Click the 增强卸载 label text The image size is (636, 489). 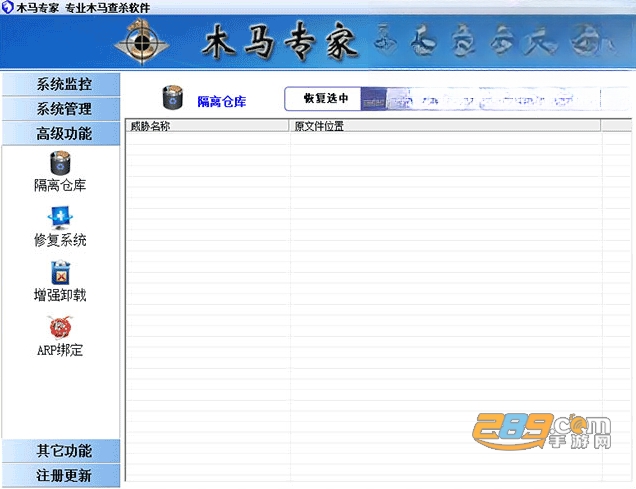pyautogui.click(x=60, y=295)
